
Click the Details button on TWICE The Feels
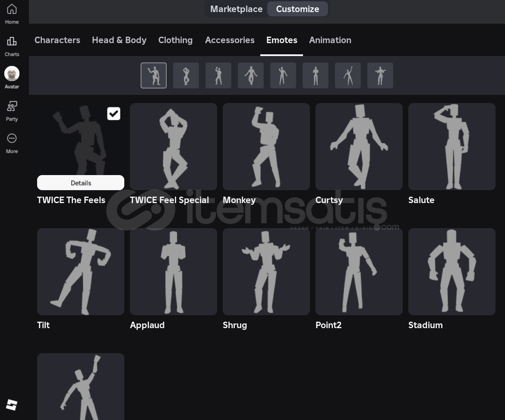tap(81, 183)
